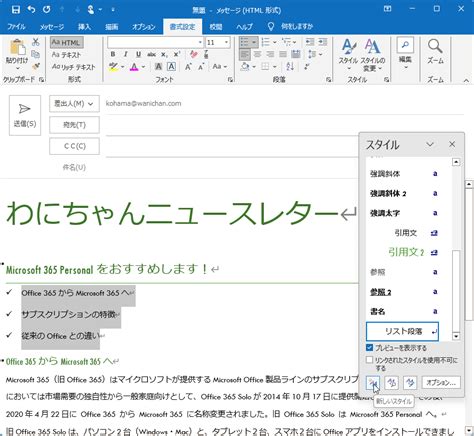Toggle Italic formatting
This screenshot has width=474, height=436.
[125, 54]
